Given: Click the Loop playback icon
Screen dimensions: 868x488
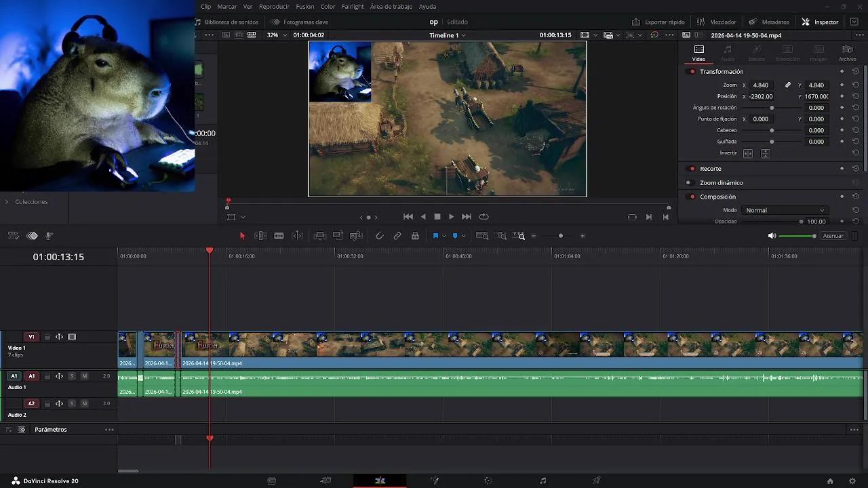Looking at the screenshot, I should 484,217.
